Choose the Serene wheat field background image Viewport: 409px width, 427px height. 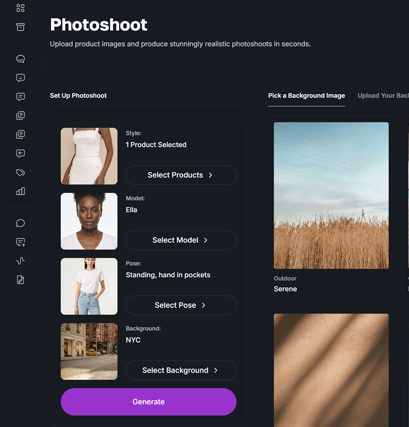pyautogui.click(x=331, y=195)
